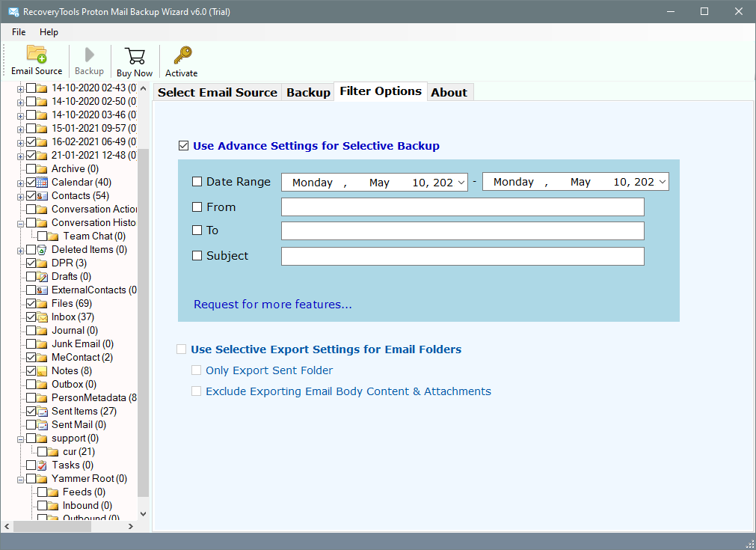Click the Drafts pencil folder icon
Image resolution: width=756 pixels, height=550 pixels.
click(42, 277)
